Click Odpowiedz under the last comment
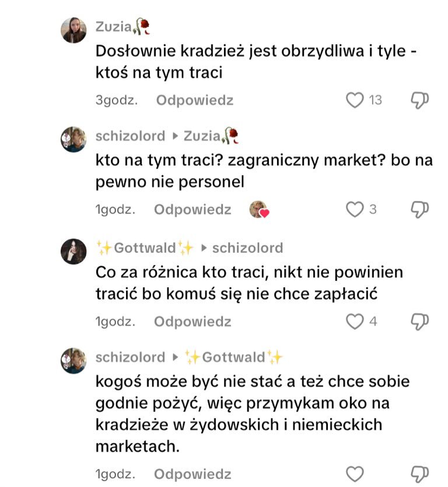448x487 pixels. click(192, 474)
